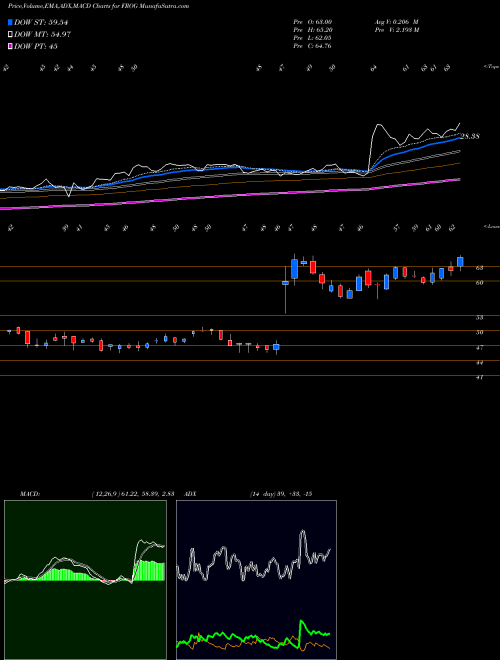This screenshot has height=660, width=500.
Task: Select the purple DOW PT legend swatch
Action: pyautogui.click(x=11, y=47)
